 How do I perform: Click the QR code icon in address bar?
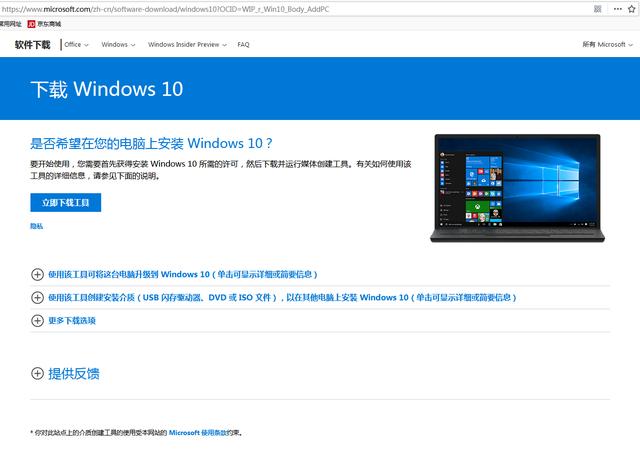pos(598,8)
